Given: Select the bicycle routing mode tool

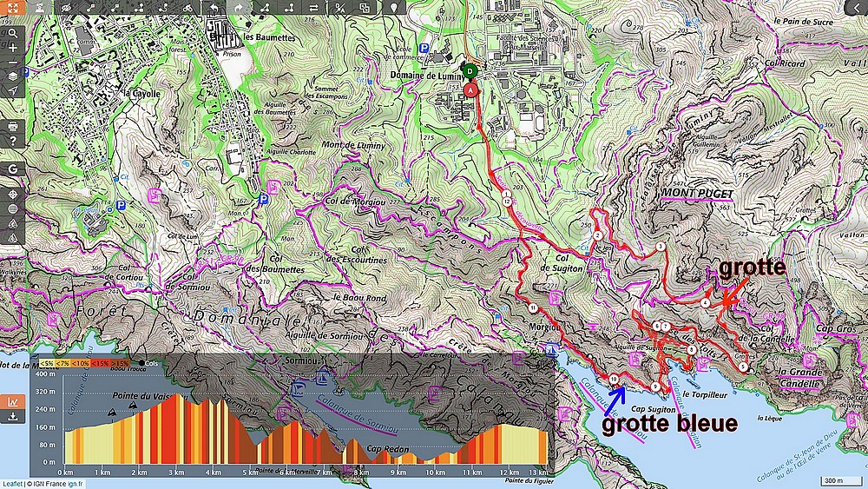Looking at the screenshot, I should [188, 7].
